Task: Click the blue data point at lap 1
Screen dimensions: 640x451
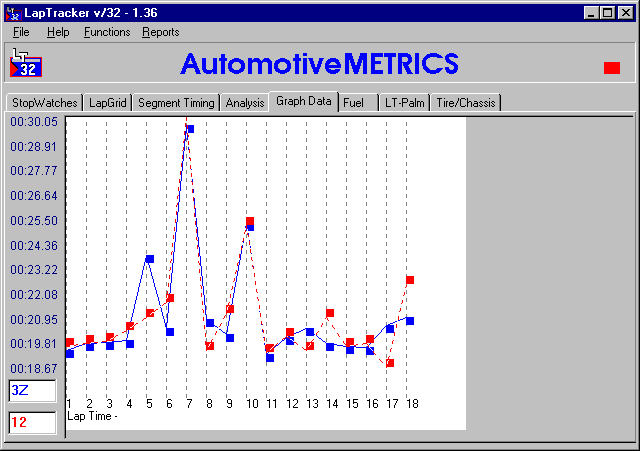Action: click(70, 353)
